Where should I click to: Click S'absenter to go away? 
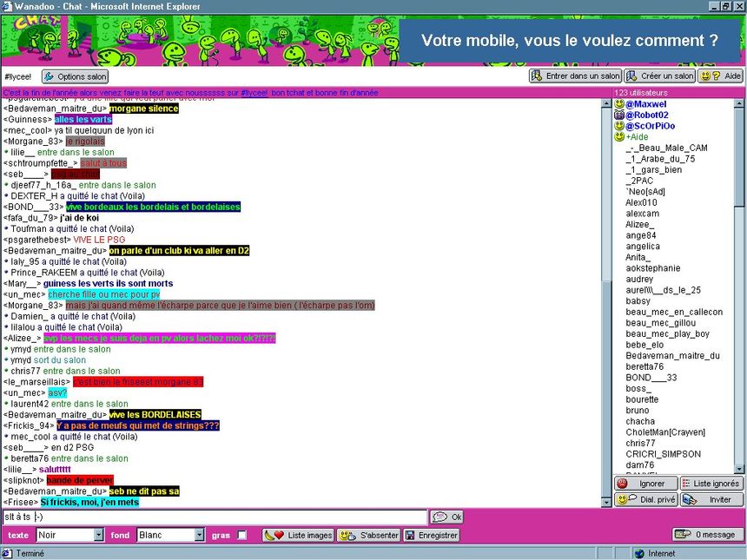369,536
